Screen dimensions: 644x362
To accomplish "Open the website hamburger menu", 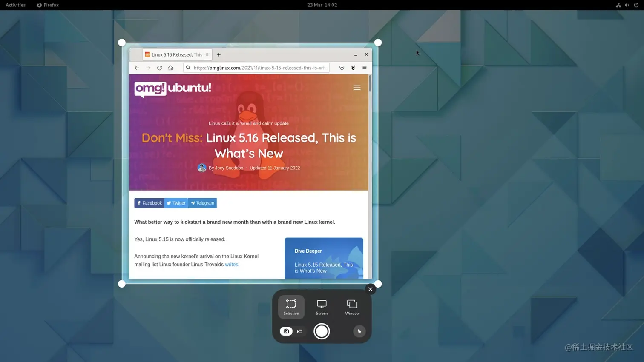I will pyautogui.click(x=357, y=88).
